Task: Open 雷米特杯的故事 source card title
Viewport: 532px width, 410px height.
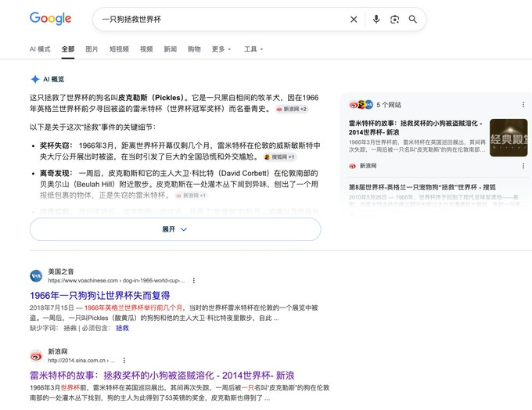Action: pos(415,128)
